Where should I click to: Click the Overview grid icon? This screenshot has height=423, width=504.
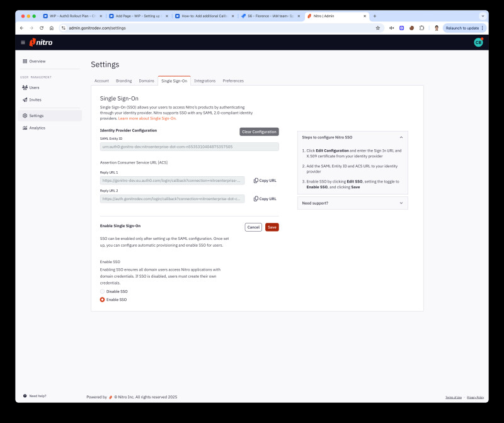[25, 61]
